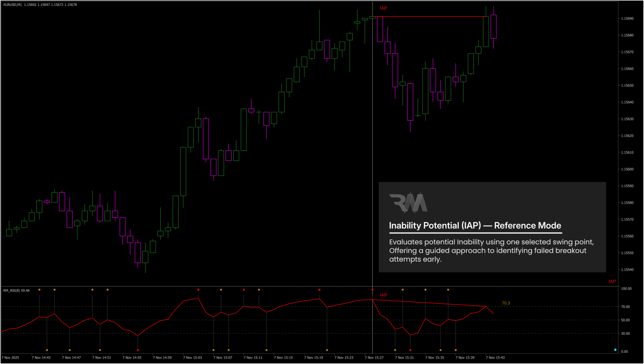The width and height of the screenshot is (644, 364).
Task: Select the IAP label inside the RSI panel
Action: pyautogui.click(x=384, y=295)
